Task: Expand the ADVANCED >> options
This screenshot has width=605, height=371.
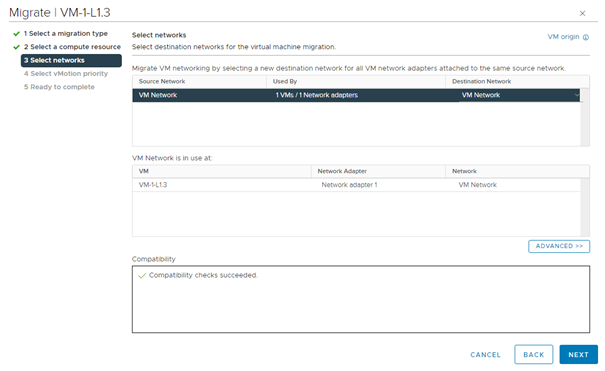Action: tap(559, 246)
